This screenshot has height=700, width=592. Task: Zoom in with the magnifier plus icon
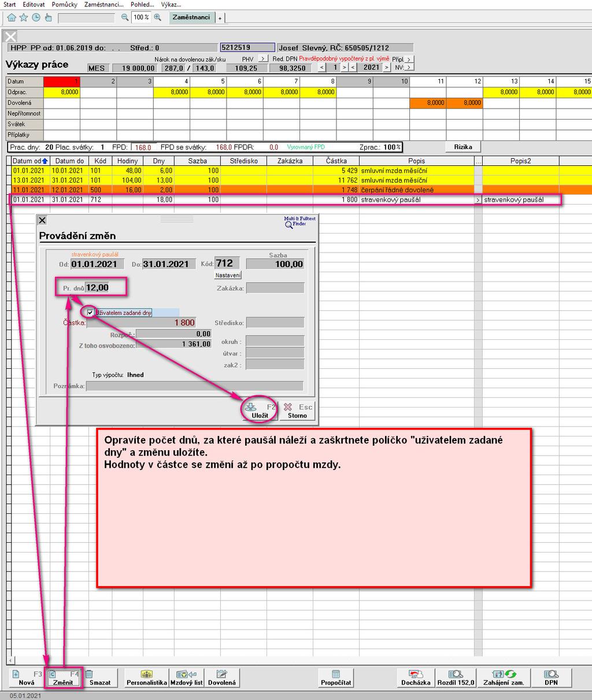coord(158,17)
